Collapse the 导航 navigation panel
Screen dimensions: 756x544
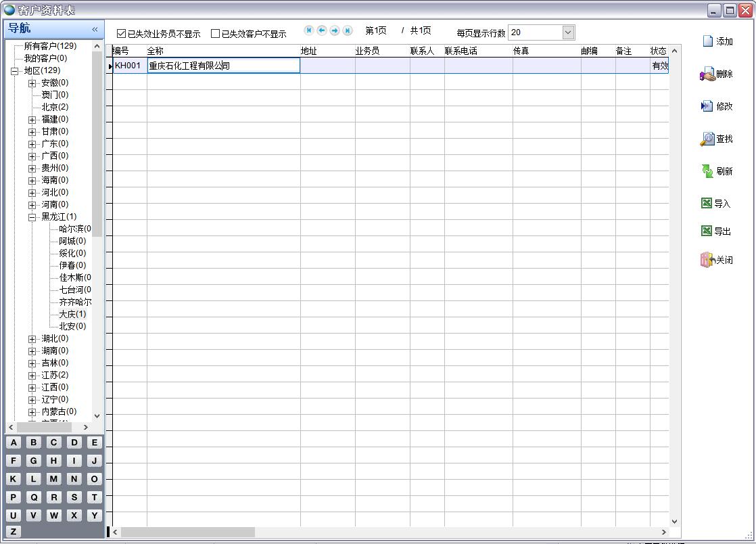[x=95, y=29]
